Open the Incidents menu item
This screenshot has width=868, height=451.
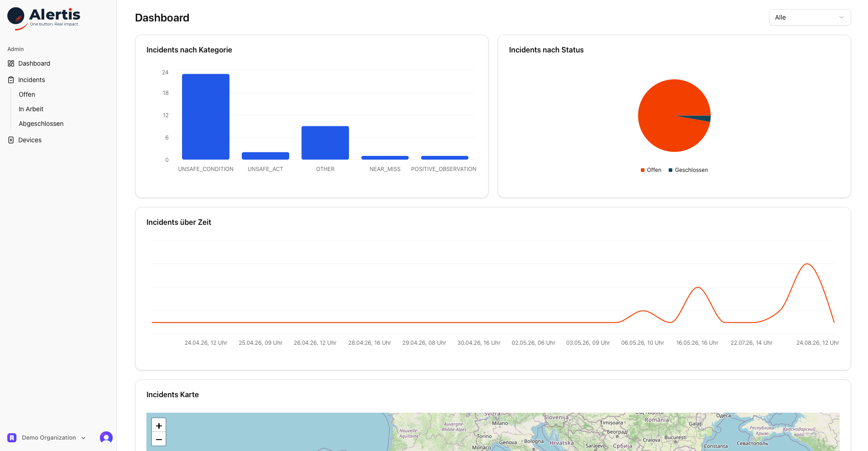[x=31, y=80]
